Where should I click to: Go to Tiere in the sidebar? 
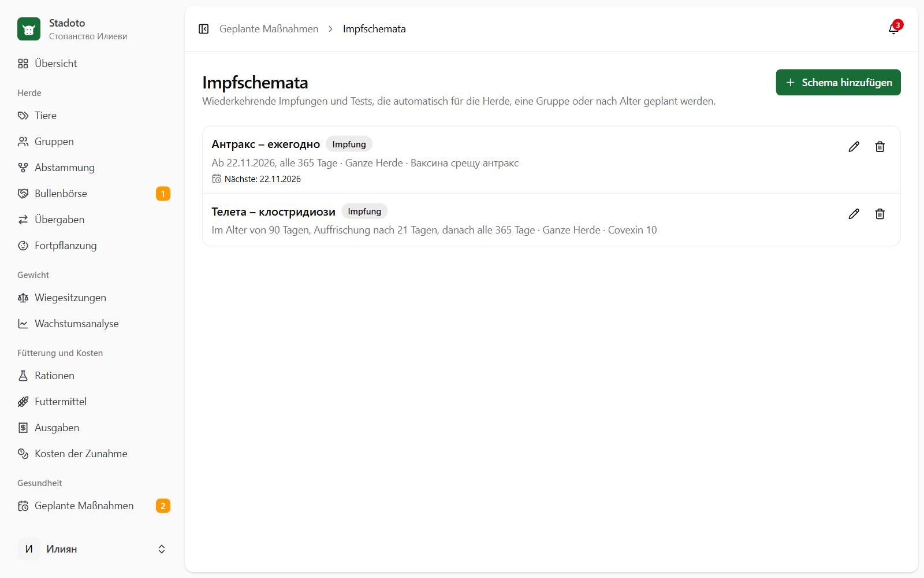click(94, 116)
